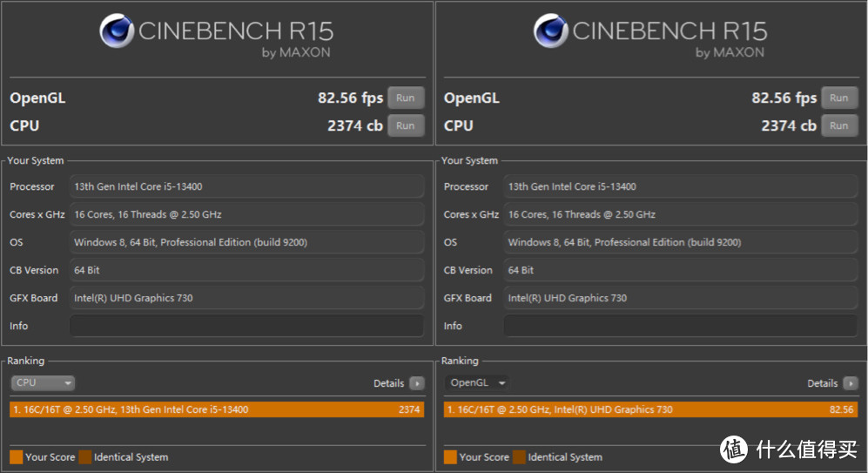This screenshot has height=473, width=868.
Task: Click the Processor field in left window
Action: click(247, 186)
